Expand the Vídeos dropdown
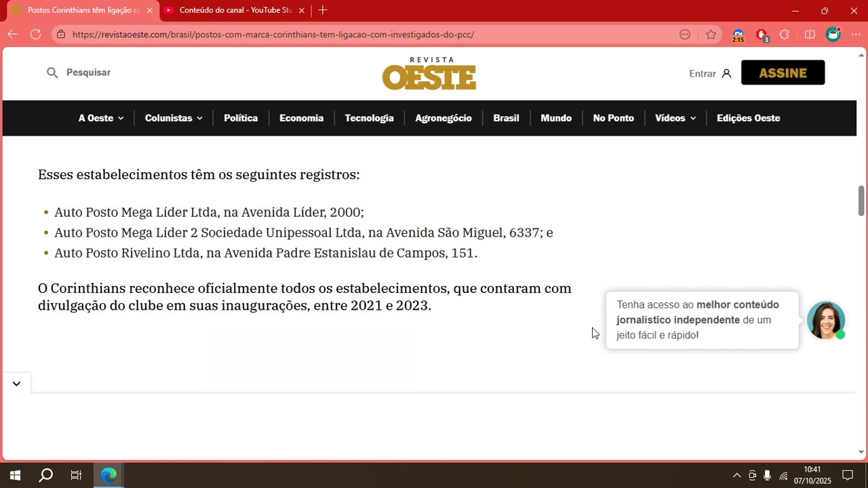The image size is (868, 488). tap(675, 118)
